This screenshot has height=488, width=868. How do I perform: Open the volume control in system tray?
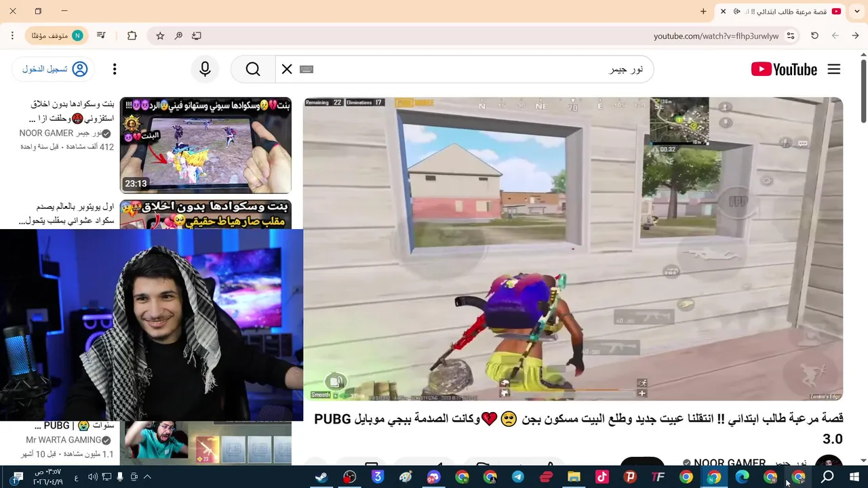coord(93,477)
